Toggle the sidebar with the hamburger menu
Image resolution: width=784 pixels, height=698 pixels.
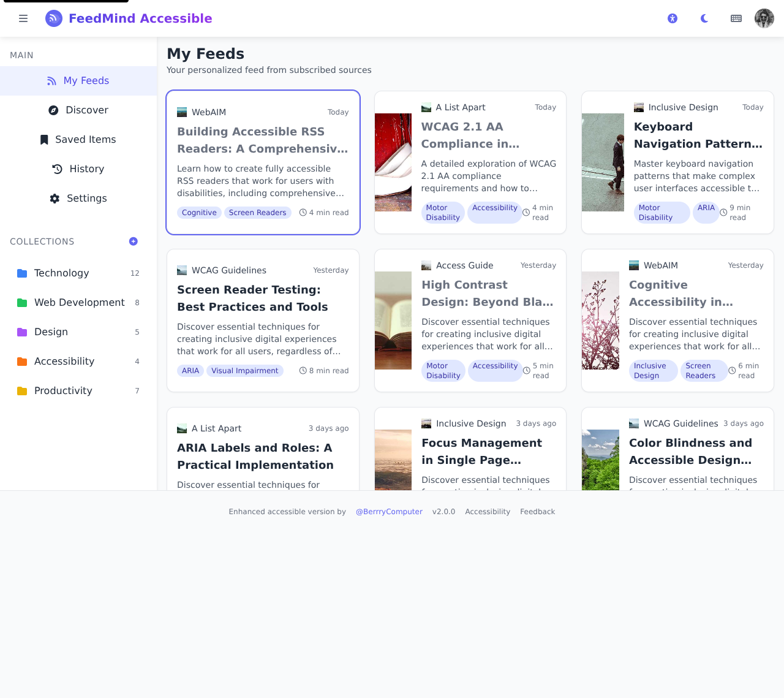(x=22, y=18)
